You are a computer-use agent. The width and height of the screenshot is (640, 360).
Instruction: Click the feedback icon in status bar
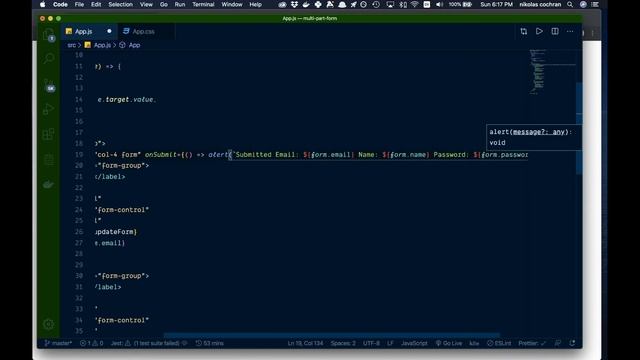point(558,343)
